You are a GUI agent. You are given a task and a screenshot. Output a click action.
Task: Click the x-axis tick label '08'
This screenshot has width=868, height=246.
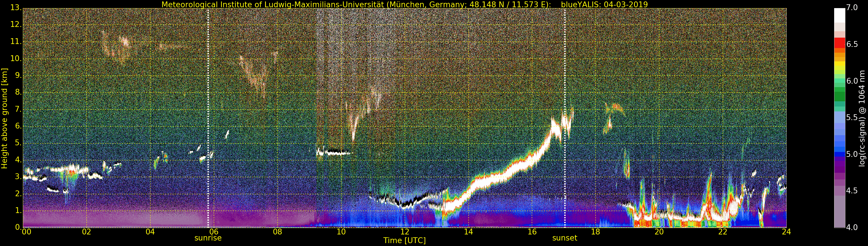pos(277,232)
